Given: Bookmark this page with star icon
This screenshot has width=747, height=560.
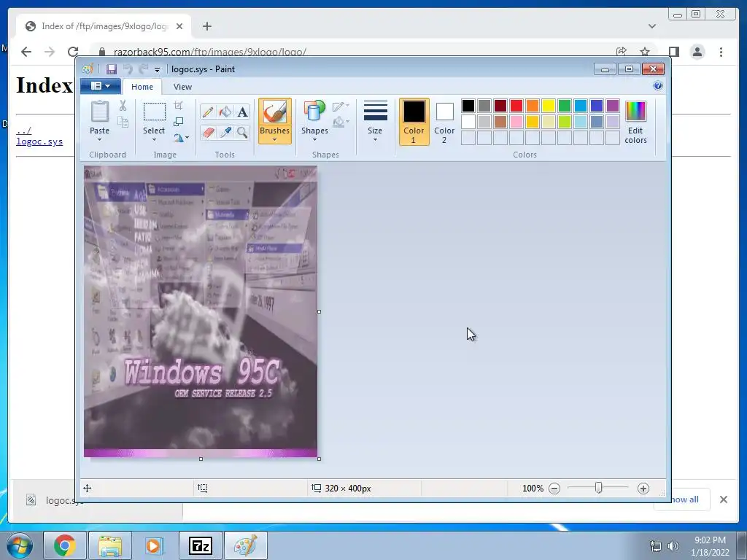Looking at the screenshot, I should point(645,52).
